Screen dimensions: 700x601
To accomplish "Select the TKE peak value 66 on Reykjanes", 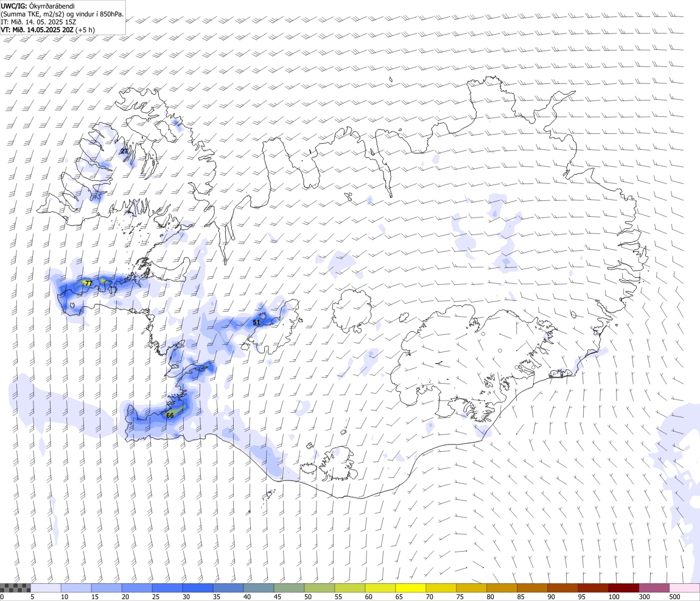I will (170, 415).
